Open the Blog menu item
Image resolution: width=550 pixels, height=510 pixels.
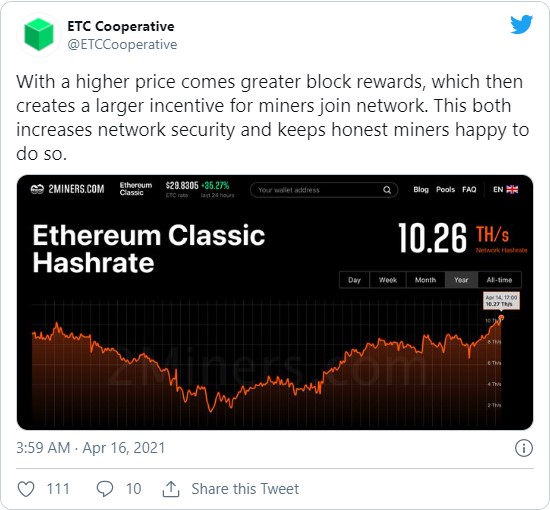tap(421, 189)
